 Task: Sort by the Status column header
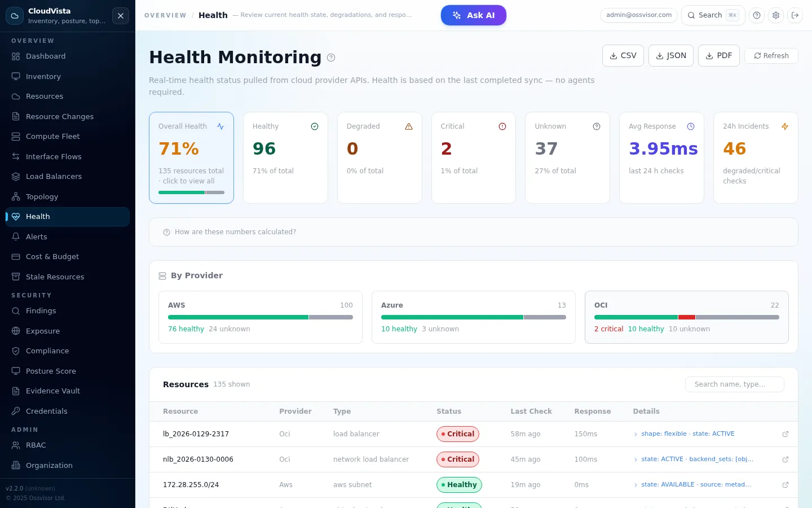(449, 411)
